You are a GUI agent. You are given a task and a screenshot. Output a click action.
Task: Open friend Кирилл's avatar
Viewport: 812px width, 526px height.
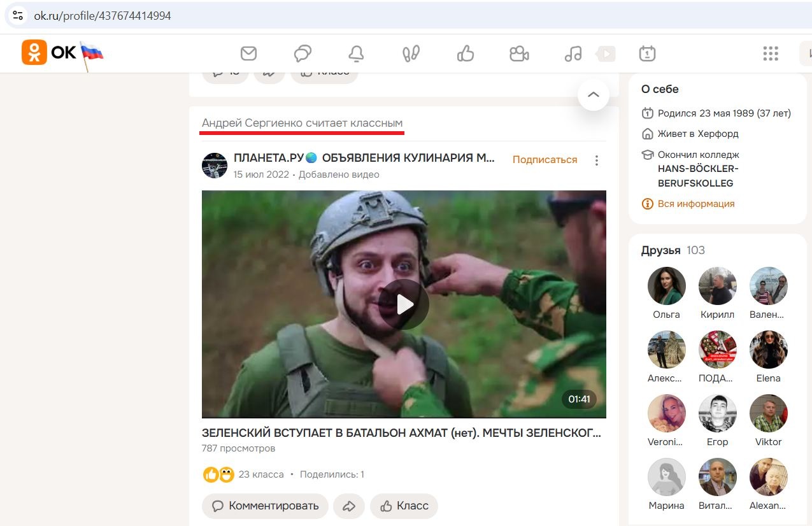718,286
